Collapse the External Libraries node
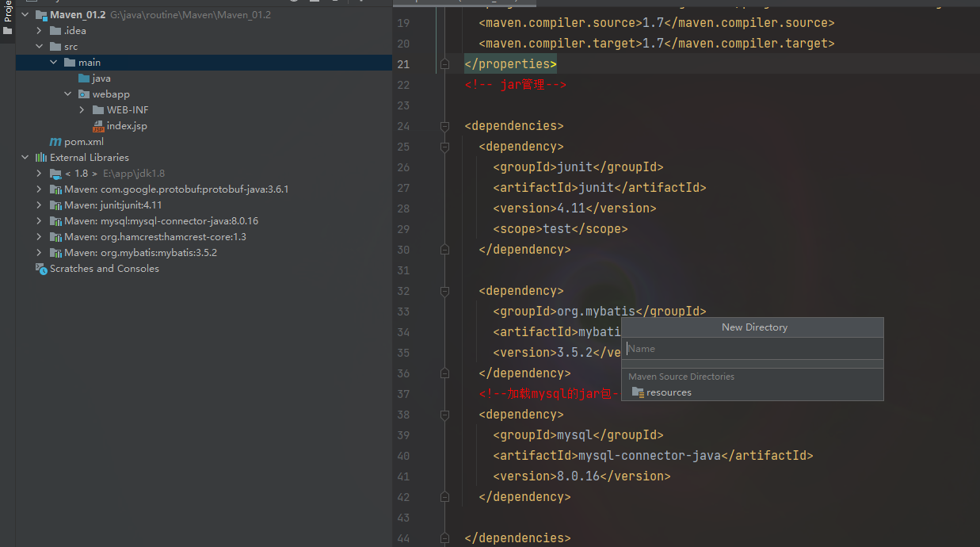The width and height of the screenshot is (980, 547). click(x=25, y=158)
